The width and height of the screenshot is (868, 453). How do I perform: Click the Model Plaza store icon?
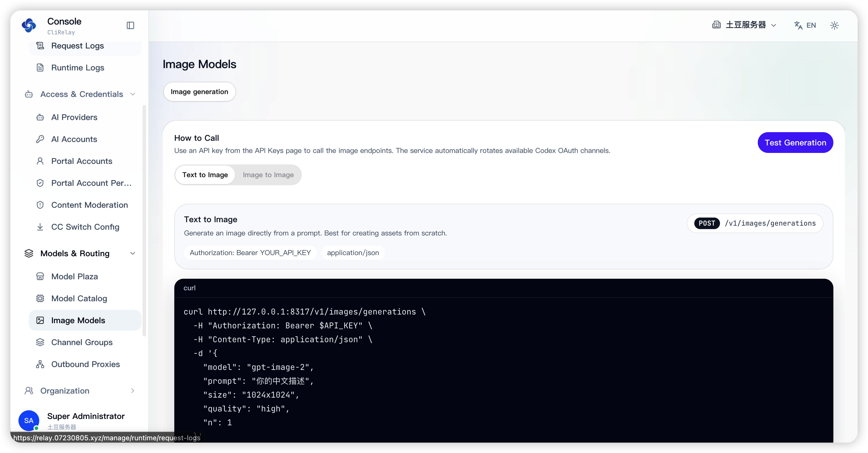(x=40, y=276)
